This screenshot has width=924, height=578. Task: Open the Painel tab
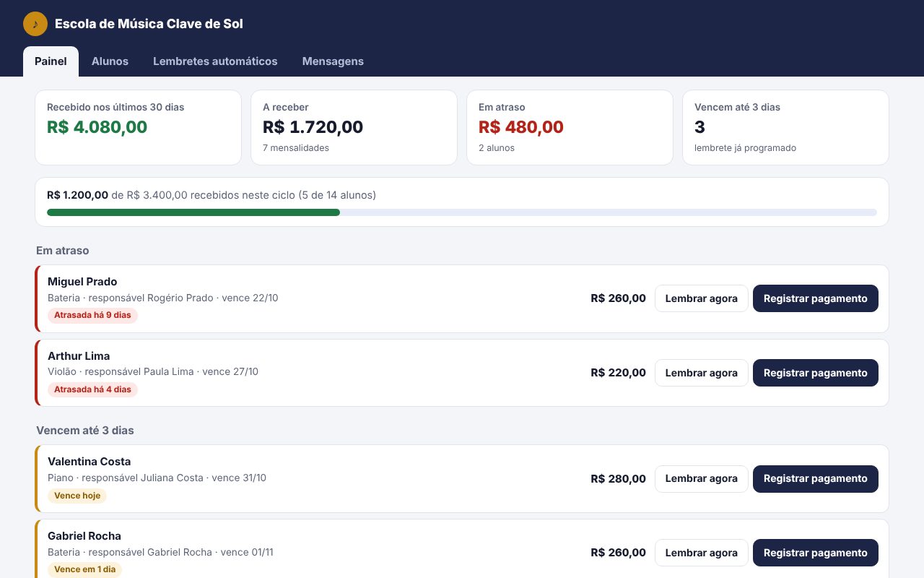[51, 61]
